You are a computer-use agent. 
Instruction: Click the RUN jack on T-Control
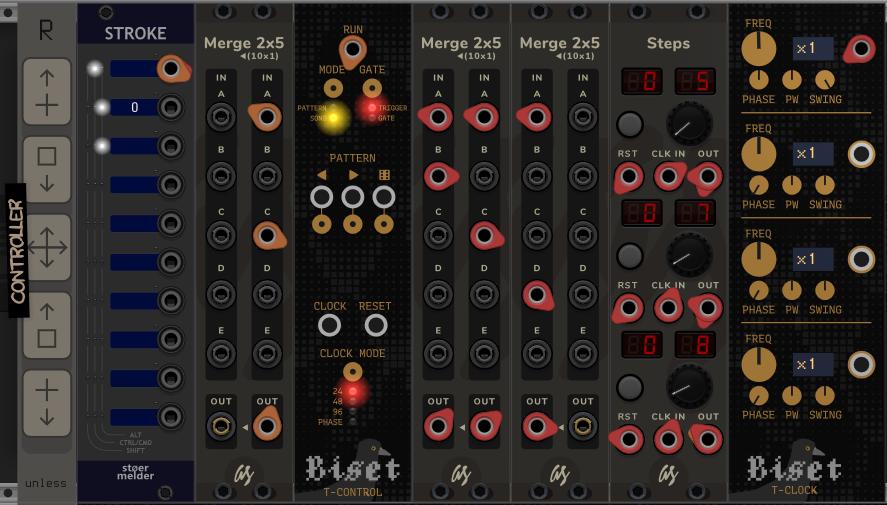click(352, 49)
